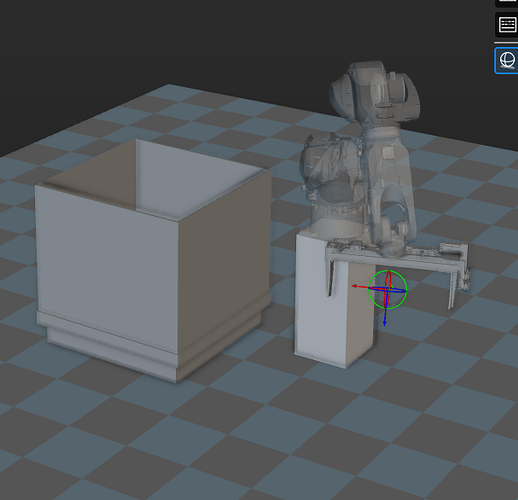Grab the red X-axis arrow of gizmo
Image resolution: width=518 pixels, height=500 pixels.
(x=359, y=287)
